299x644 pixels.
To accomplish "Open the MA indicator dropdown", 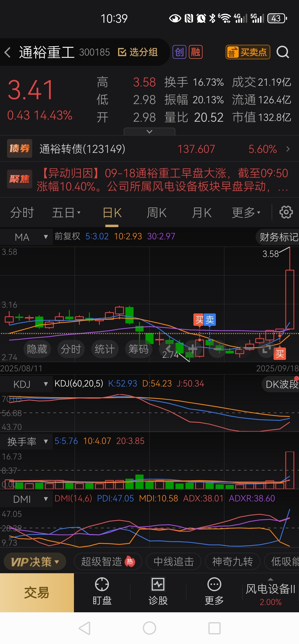I will (x=26, y=237).
